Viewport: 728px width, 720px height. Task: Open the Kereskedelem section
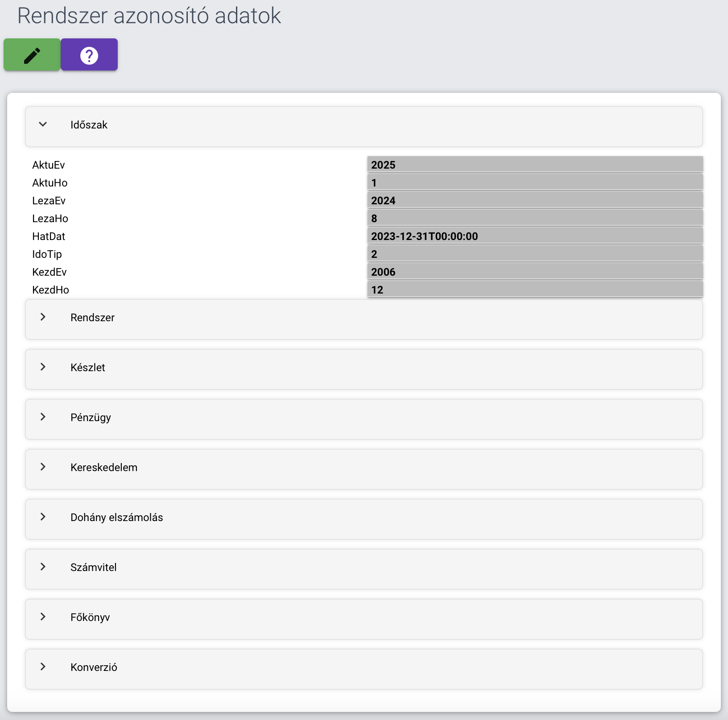364,469
